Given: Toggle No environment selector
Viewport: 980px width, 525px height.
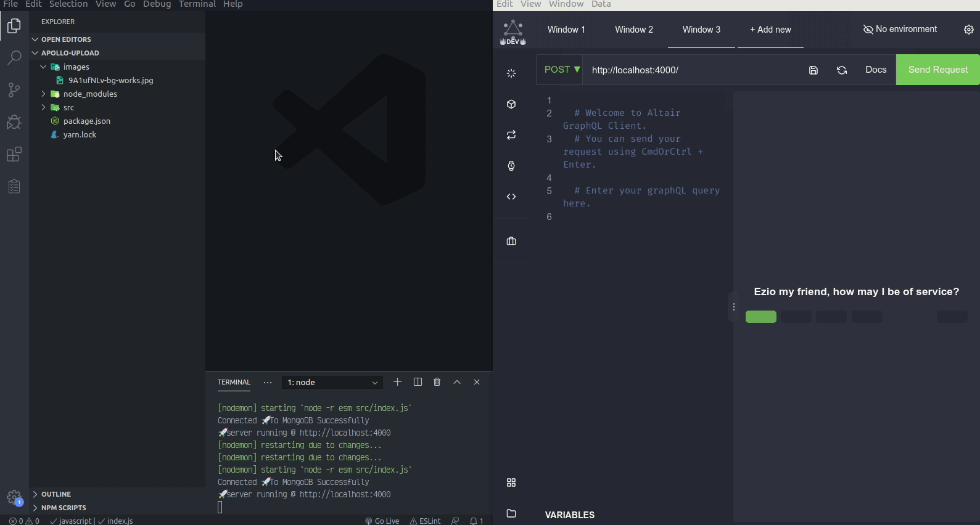Looking at the screenshot, I should click(900, 30).
